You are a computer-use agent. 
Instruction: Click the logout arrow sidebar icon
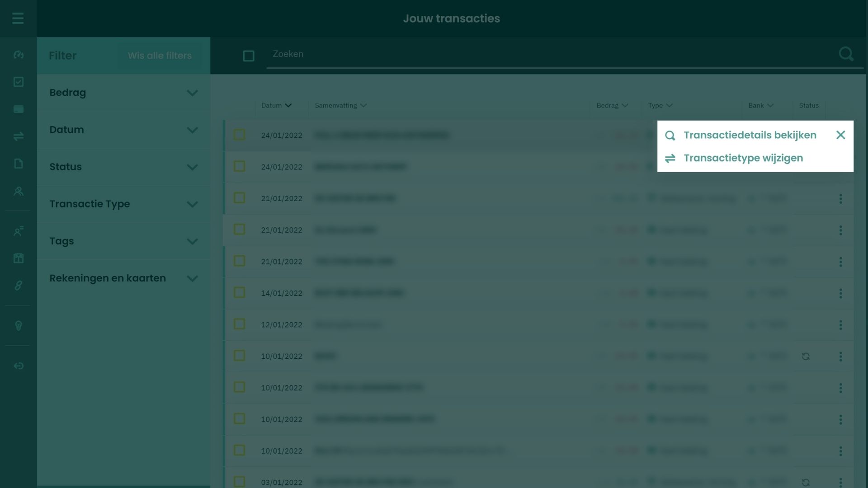19,366
